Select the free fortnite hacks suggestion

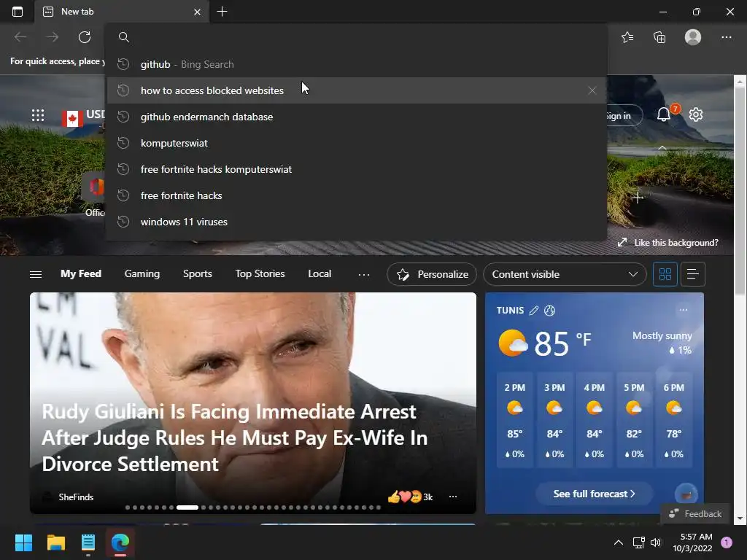click(356, 195)
